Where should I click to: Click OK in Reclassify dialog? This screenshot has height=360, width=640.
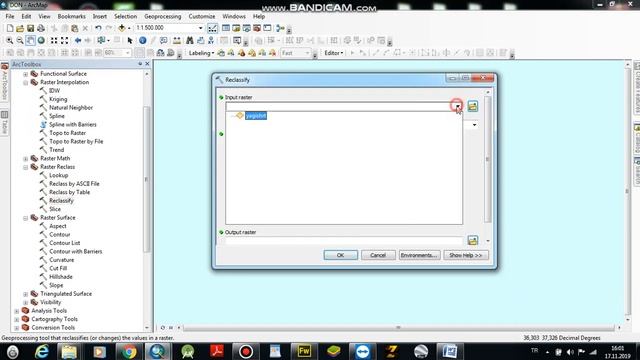pyautogui.click(x=341, y=255)
